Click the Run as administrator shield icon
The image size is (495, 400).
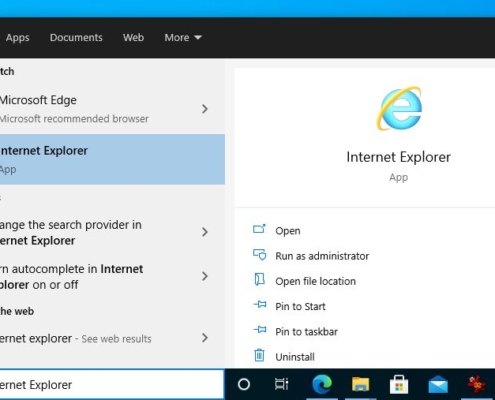259,255
